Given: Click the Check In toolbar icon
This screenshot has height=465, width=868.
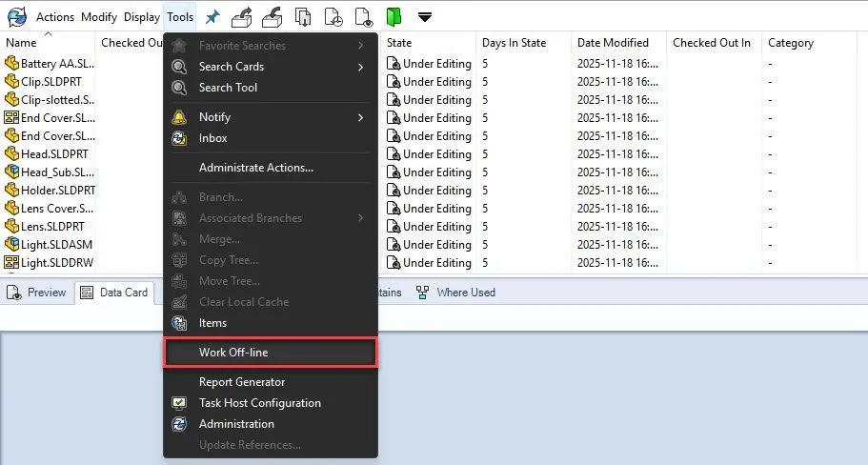Looking at the screenshot, I should click(272, 17).
